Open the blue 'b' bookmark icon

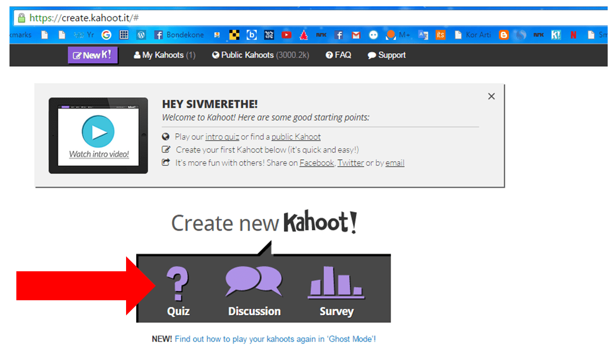252,35
